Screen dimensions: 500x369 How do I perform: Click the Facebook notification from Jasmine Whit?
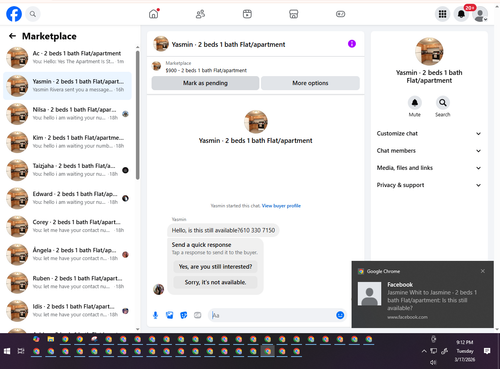pos(423,294)
